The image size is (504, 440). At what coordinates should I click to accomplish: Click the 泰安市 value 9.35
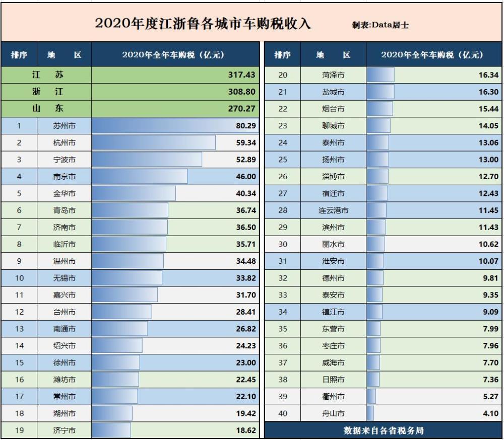[x=491, y=295]
